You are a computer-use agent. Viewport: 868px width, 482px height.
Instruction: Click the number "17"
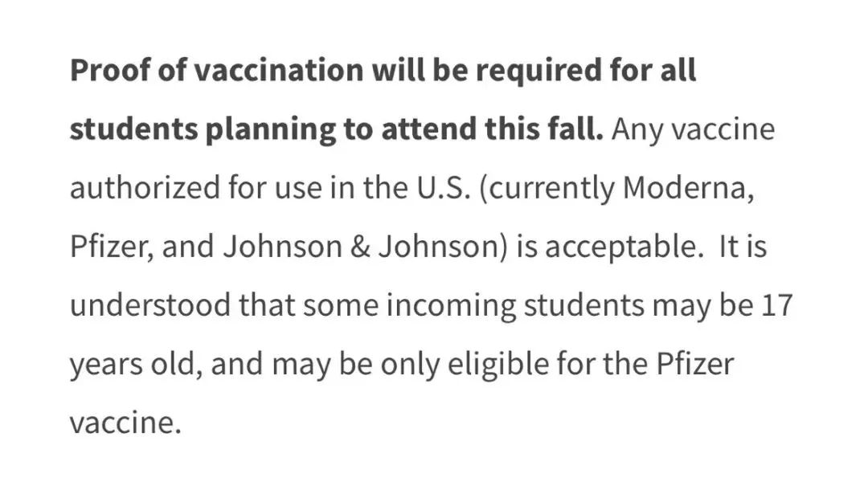(x=776, y=306)
